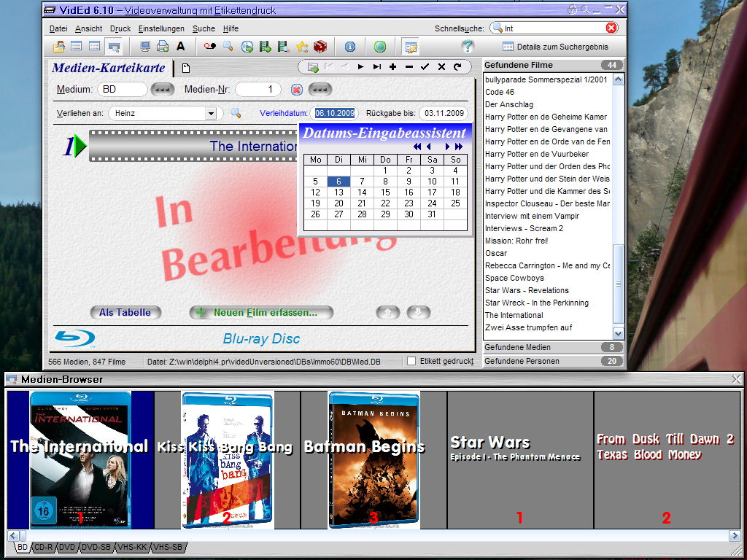
Task: Go to next month in date assistant
Action: [447, 146]
